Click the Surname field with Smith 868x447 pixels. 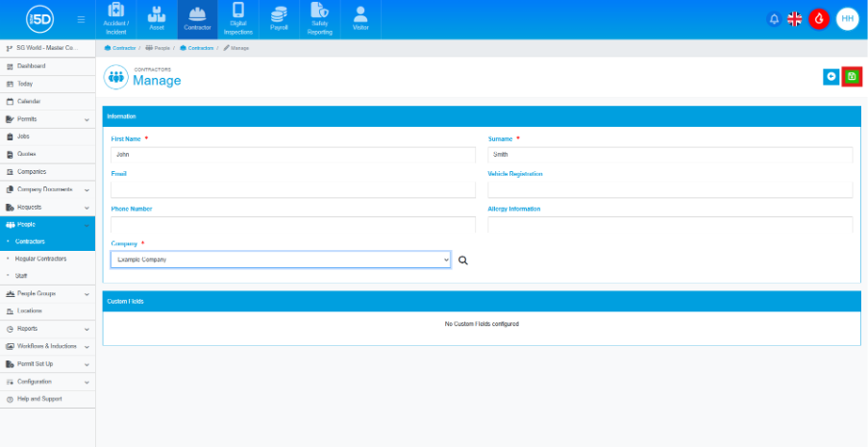tap(670, 155)
